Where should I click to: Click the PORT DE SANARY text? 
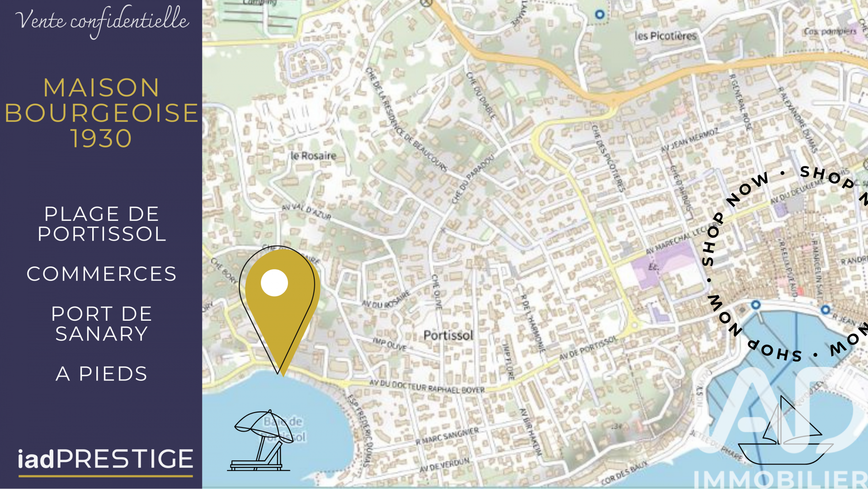coord(101,324)
